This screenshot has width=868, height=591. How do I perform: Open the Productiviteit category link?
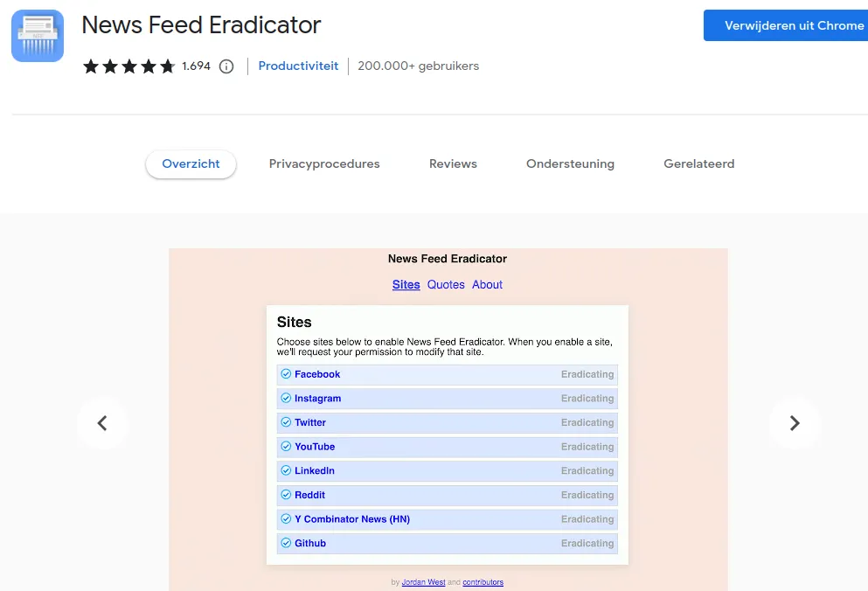tap(298, 66)
